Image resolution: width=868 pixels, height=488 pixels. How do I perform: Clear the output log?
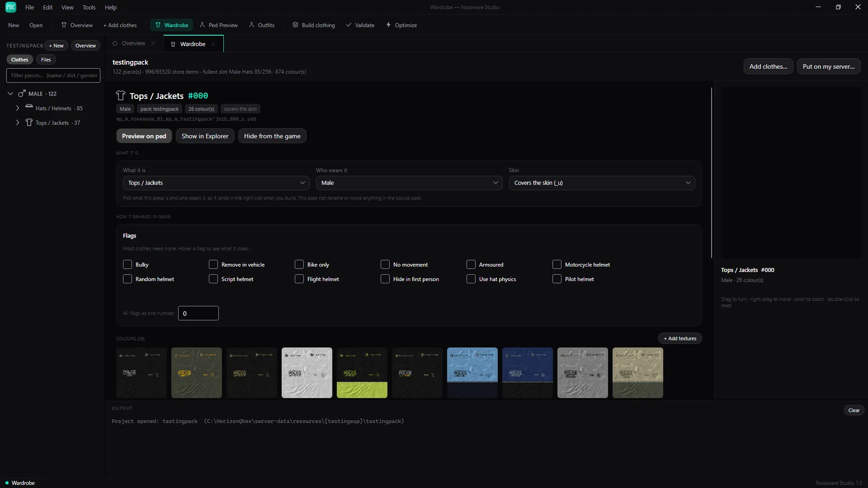coord(854,410)
